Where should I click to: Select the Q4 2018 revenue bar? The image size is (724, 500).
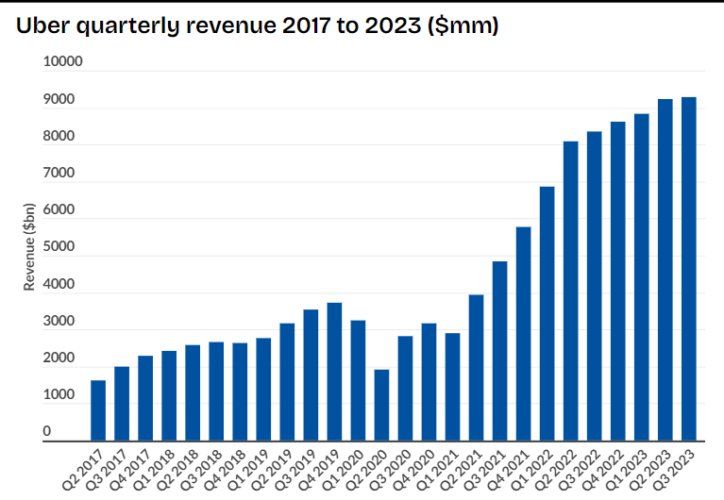pyautogui.click(x=240, y=392)
